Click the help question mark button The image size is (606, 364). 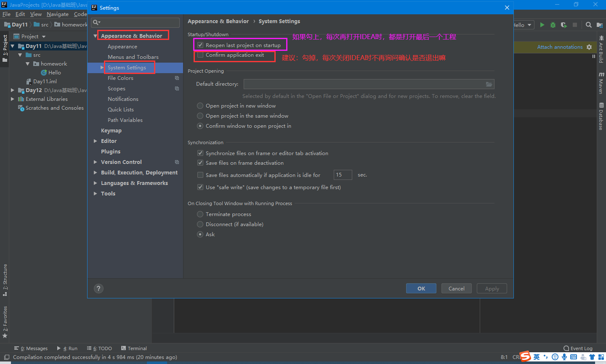(98, 288)
